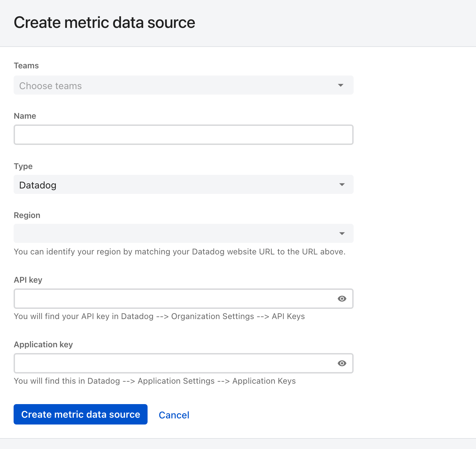Click the Application key label

tap(43, 345)
